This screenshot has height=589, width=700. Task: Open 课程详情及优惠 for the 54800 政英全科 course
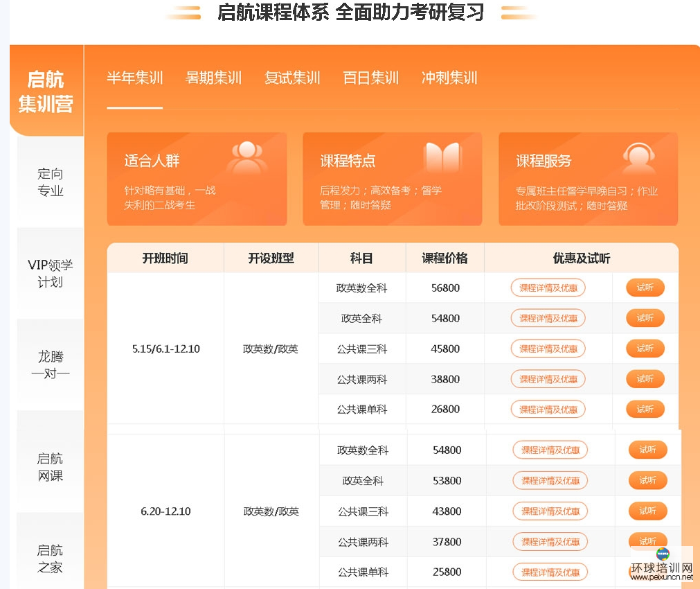(x=548, y=318)
